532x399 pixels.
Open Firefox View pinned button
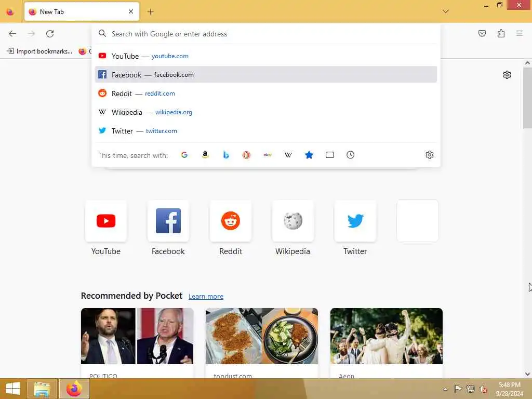point(10,12)
